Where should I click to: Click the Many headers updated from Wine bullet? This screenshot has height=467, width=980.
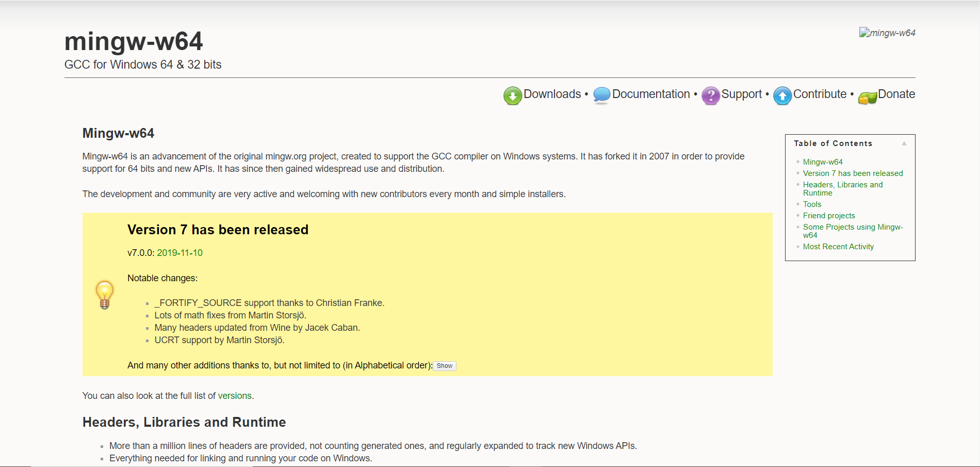[x=257, y=328]
